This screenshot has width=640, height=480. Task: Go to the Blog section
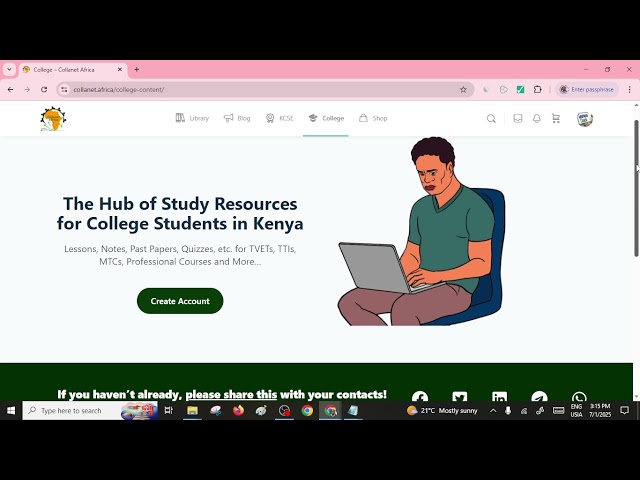237,118
